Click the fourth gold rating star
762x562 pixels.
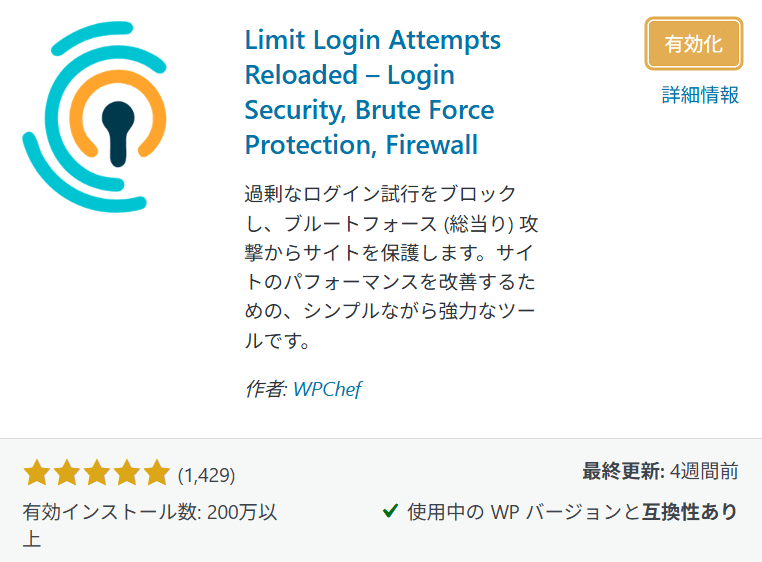click(x=127, y=473)
